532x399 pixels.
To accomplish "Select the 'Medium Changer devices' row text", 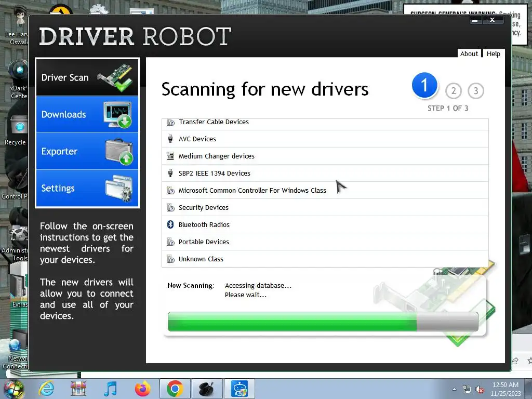I will 217,156.
